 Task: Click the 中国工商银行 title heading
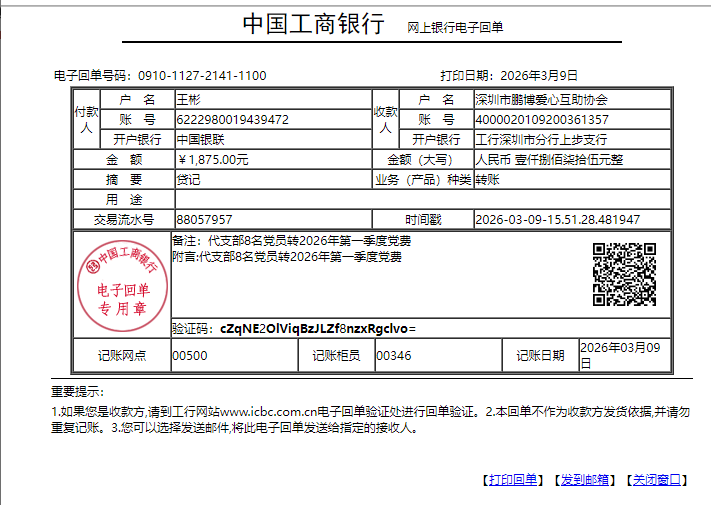point(314,24)
